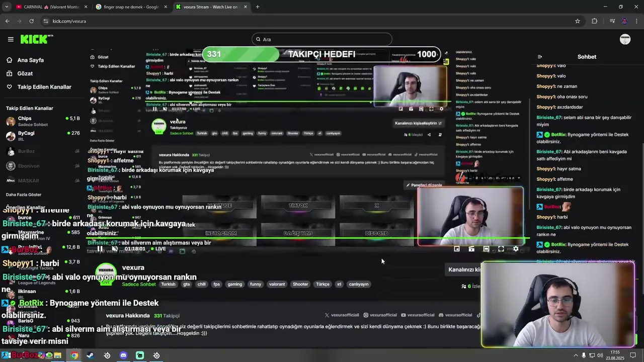Open the Kick sidebar hamburger menu
This screenshot has width=644, height=362.
pyautogui.click(x=11, y=39)
